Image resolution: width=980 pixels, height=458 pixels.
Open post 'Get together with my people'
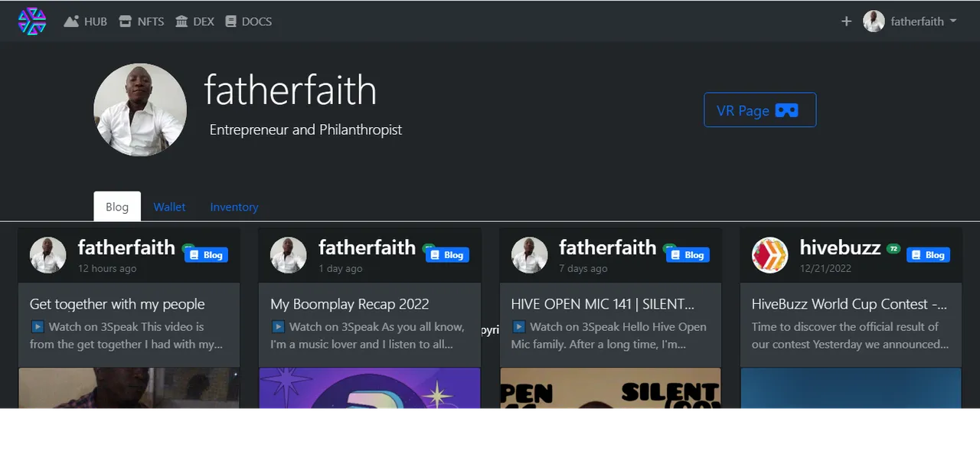117,304
